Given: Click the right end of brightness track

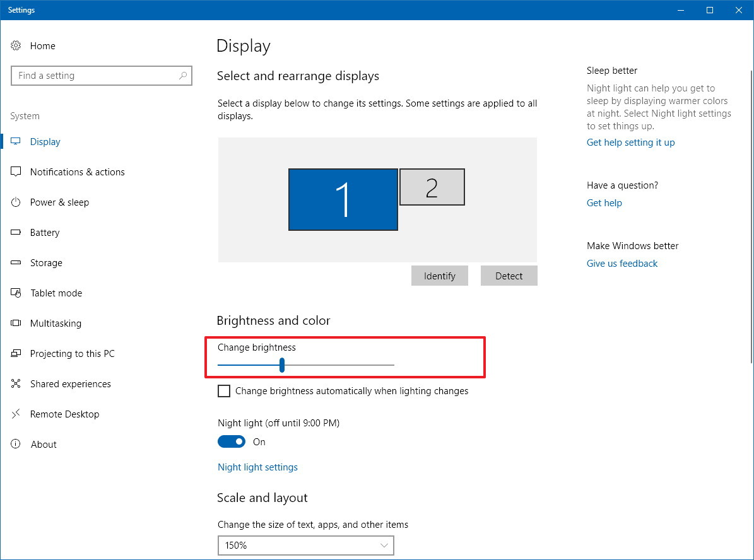Looking at the screenshot, I should tap(393, 365).
